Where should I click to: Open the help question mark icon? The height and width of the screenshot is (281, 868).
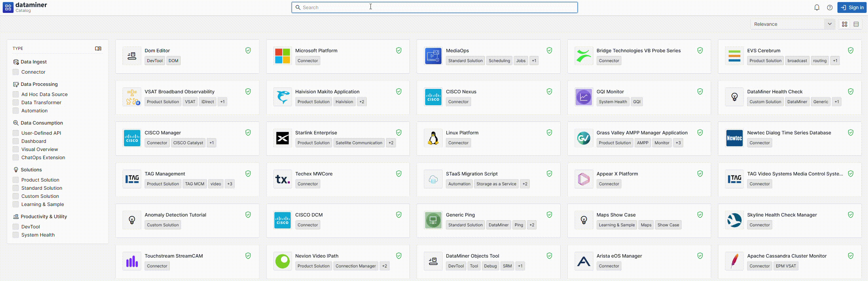[x=830, y=7]
